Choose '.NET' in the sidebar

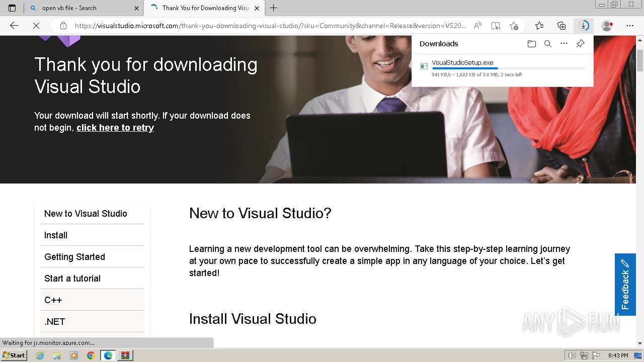(92, 322)
